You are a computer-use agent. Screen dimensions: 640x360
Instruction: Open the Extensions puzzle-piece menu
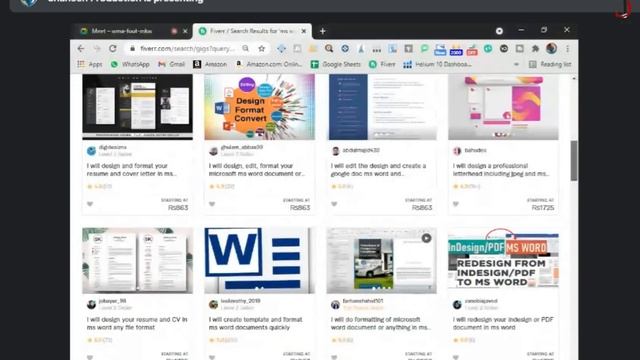(535, 49)
